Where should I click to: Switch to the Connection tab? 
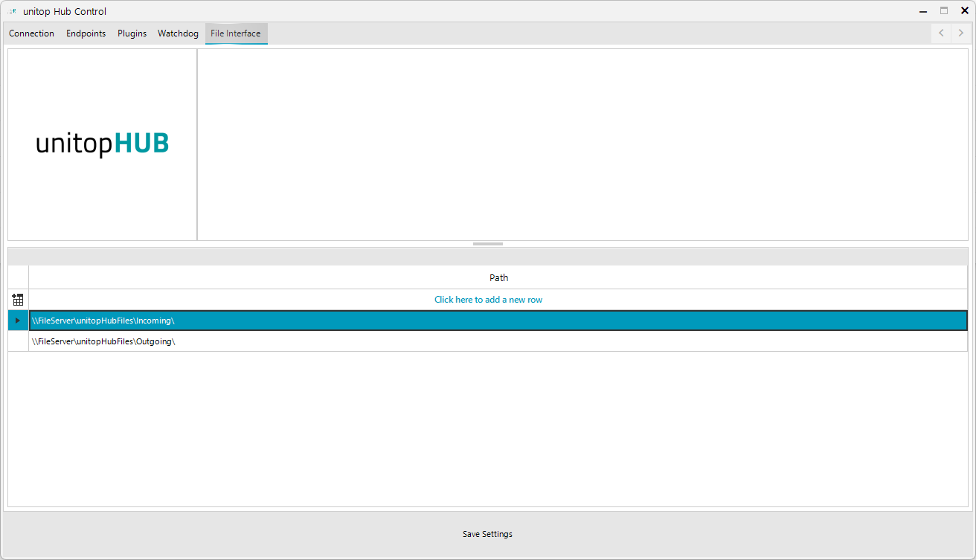pyautogui.click(x=31, y=33)
